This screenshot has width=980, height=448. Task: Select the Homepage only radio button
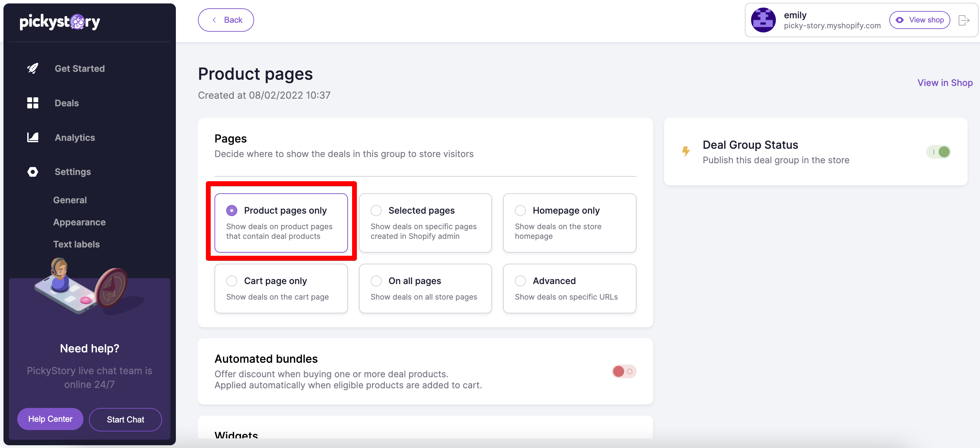[520, 211]
